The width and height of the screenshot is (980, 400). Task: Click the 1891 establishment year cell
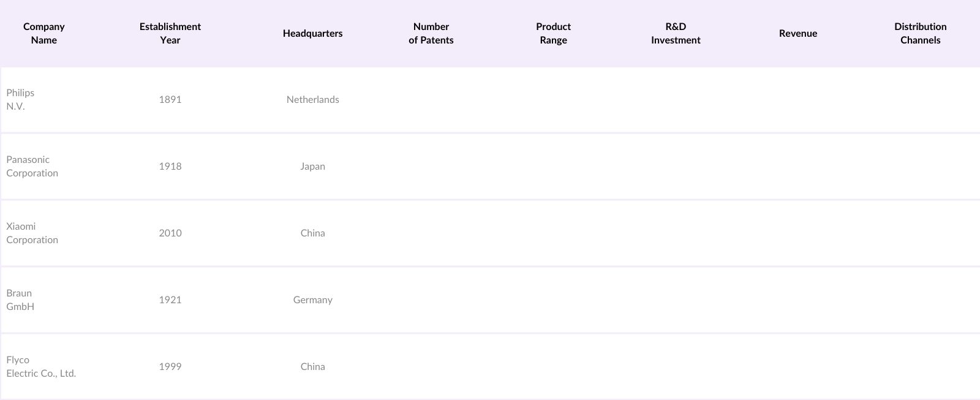(170, 99)
